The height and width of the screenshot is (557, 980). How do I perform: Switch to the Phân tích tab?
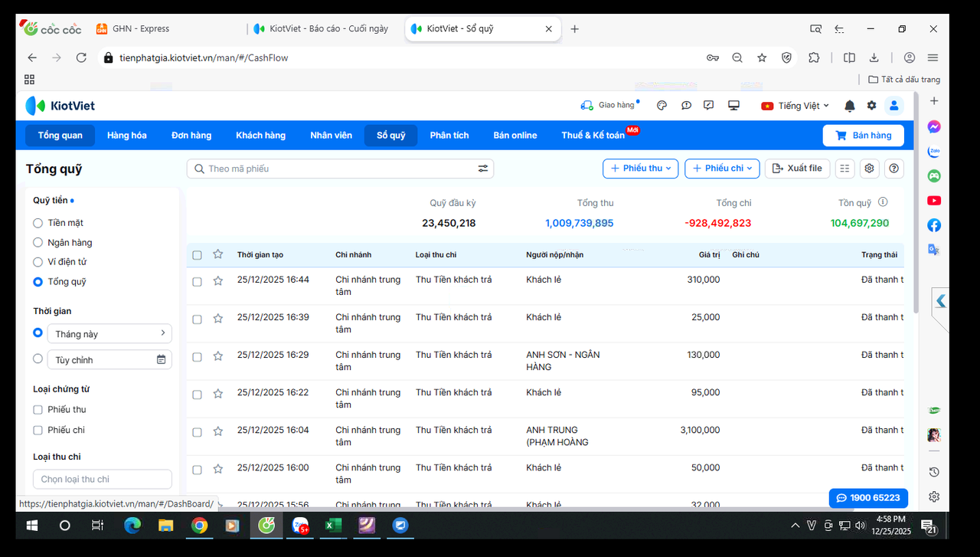coord(449,135)
